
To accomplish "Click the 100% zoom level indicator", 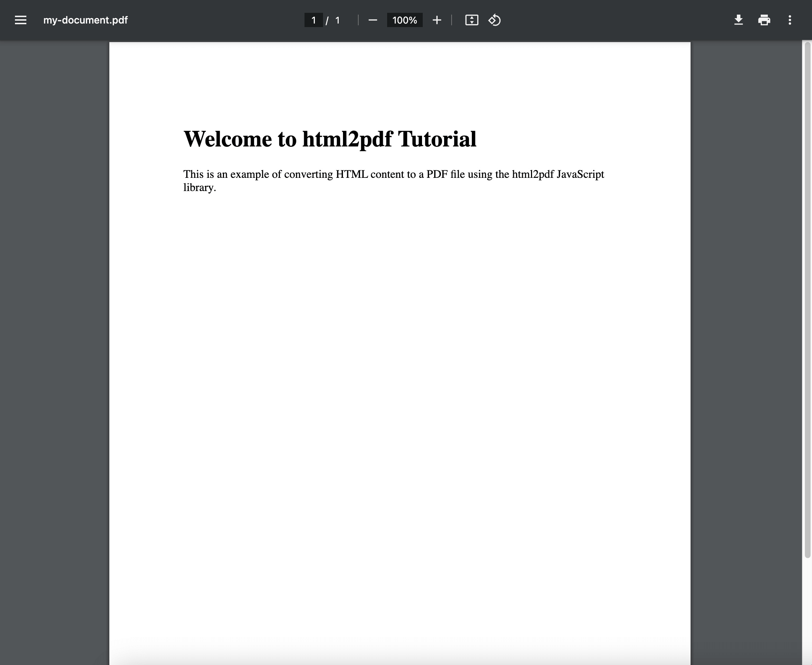I will pyautogui.click(x=404, y=20).
